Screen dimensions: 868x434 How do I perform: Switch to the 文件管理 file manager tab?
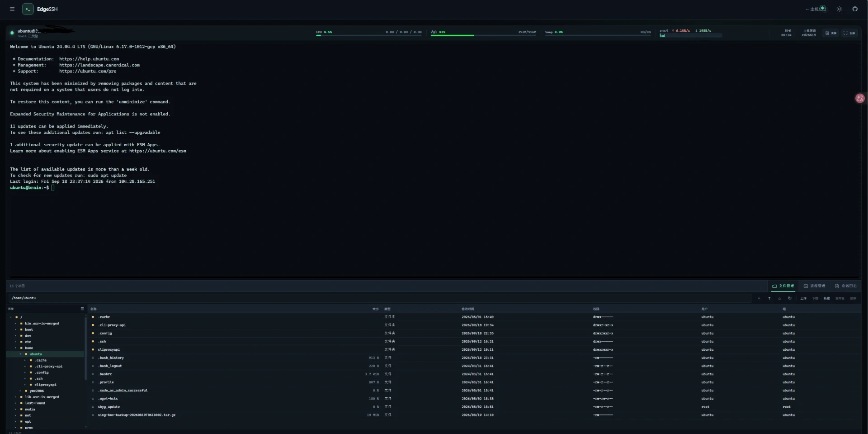(x=783, y=286)
